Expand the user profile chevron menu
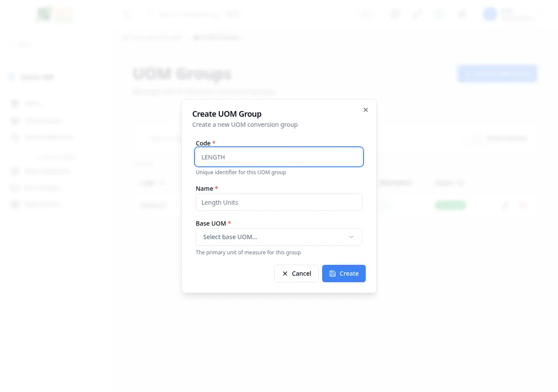The width and height of the screenshot is (558, 392). [x=541, y=14]
